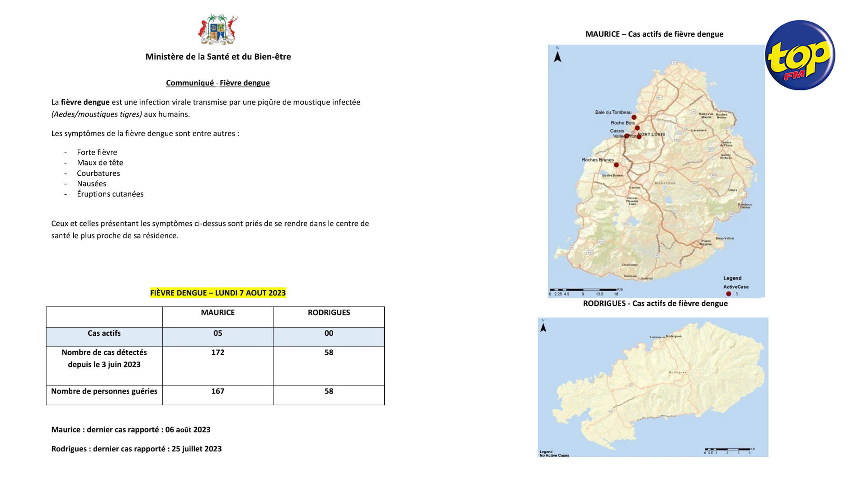The image size is (868, 488).
Task: Click 'Baie du Tombeau' map label
Action: pos(613,112)
